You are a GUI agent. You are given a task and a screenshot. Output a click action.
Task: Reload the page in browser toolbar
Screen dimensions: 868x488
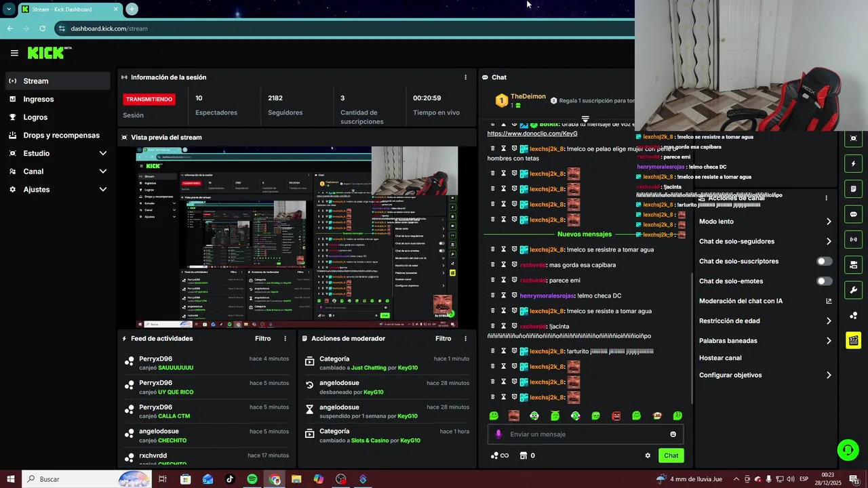pyautogui.click(x=42, y=28)
